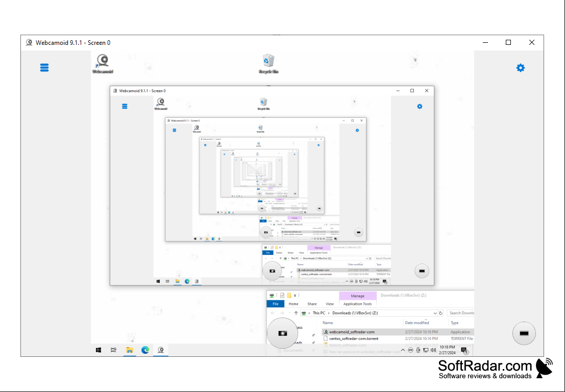
Task: Start video recording with the main record button
Action: coord(524,333)
